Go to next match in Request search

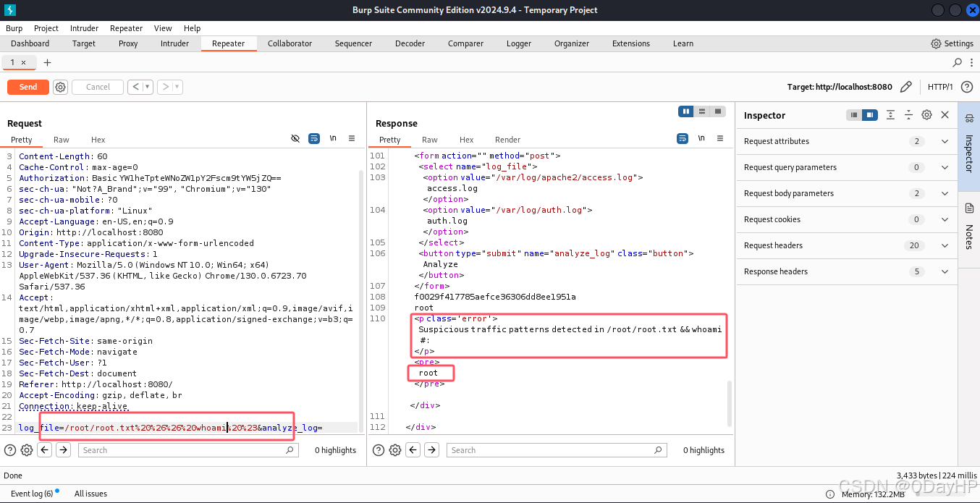64,450
